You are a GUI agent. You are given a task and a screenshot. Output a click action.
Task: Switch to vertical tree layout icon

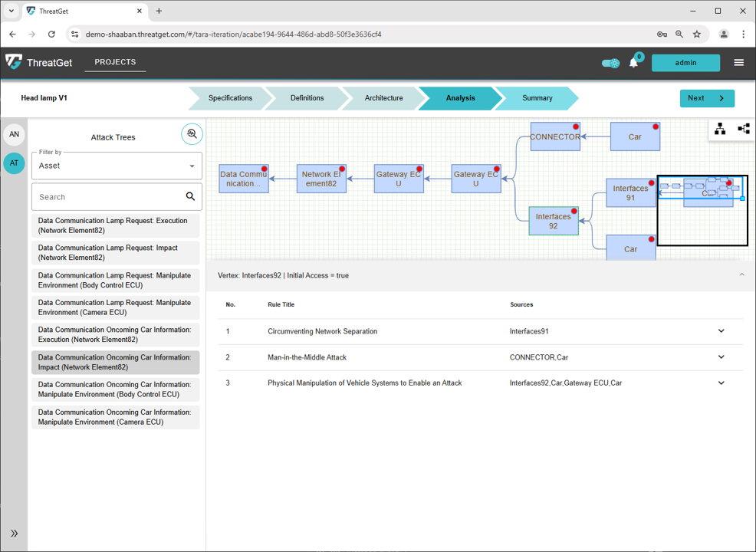pos(720,129)
